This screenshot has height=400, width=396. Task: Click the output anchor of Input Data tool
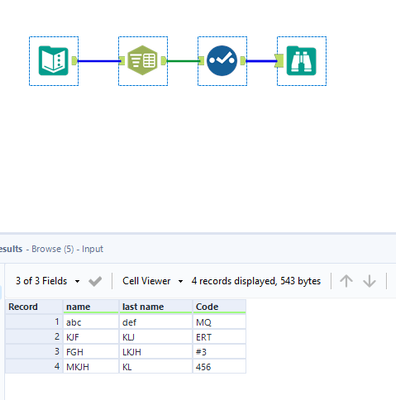pyautogui.click(x=74, y=61)
